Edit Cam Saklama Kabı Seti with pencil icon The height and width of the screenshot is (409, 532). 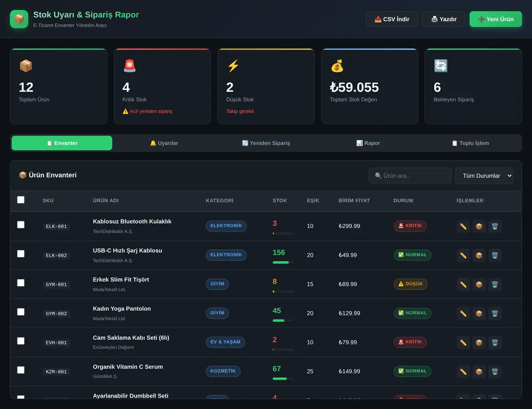click(x=463, y=342)
